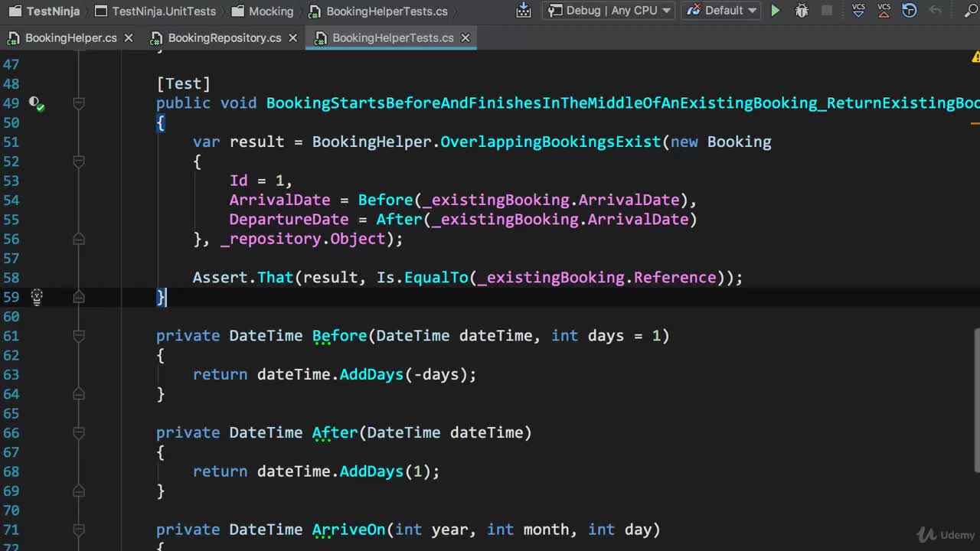
Task: Click the Build solution icon
Action: (524, 11)
